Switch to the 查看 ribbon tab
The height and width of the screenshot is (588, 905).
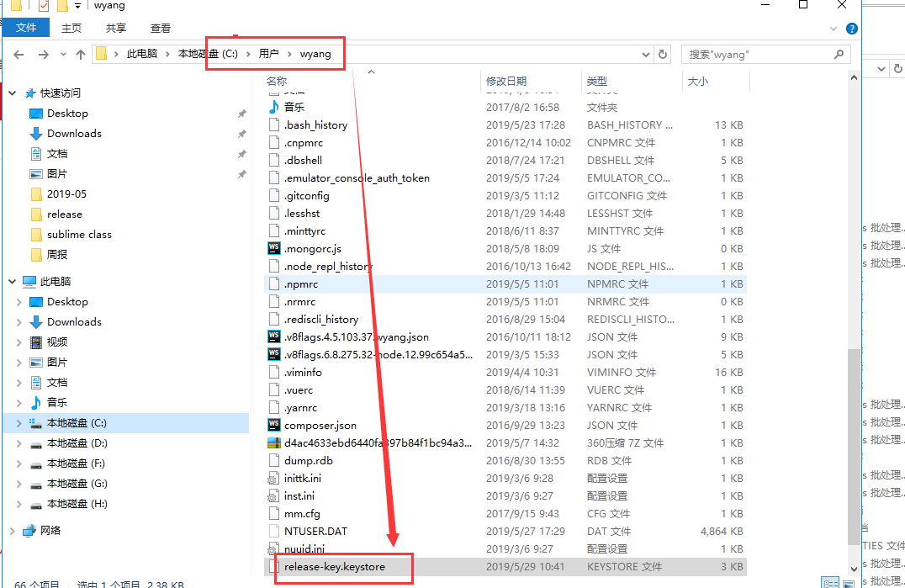click(x=160, y=27)
